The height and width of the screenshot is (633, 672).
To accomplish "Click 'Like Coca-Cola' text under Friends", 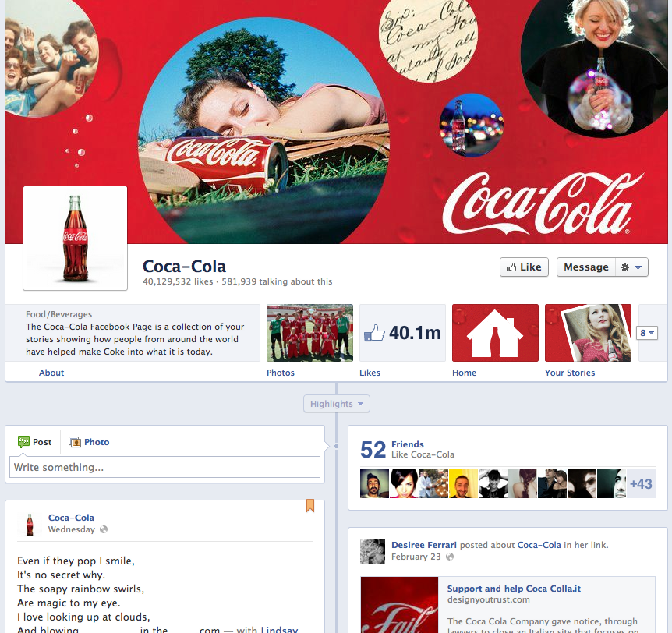I will pyautogui.click(x=423, y=454).
